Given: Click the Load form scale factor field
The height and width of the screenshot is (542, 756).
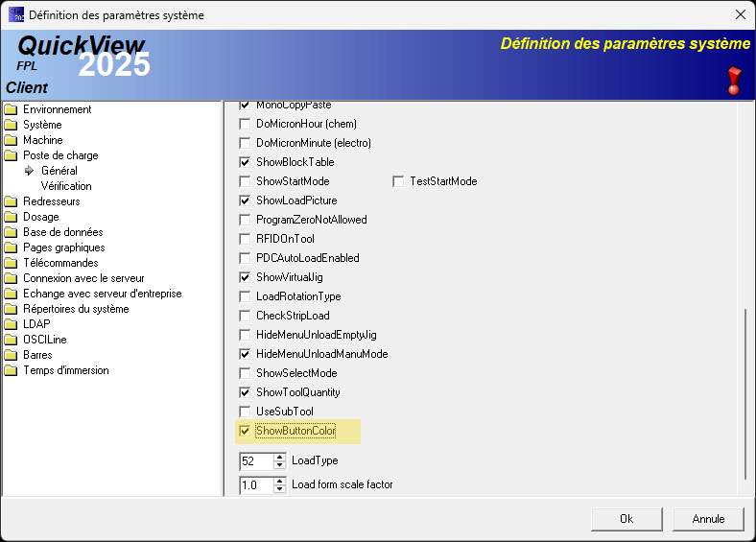Looking at the screenshot, I should pyautogui.click(x=256, y=485).
